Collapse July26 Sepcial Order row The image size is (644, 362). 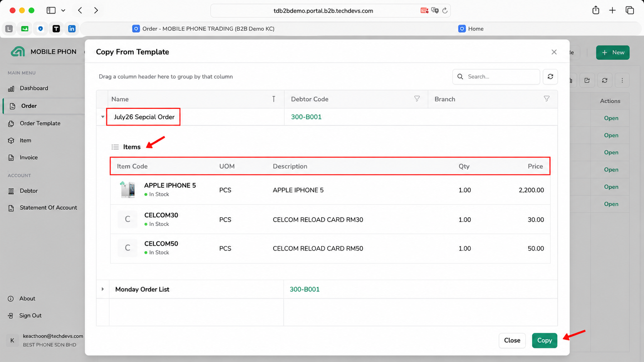[102, 117]
